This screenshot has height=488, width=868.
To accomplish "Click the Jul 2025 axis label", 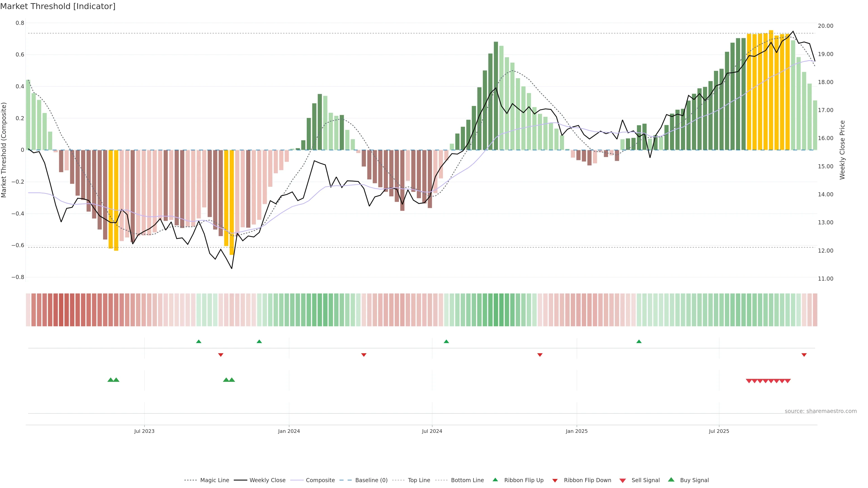I will coord(719,431).
